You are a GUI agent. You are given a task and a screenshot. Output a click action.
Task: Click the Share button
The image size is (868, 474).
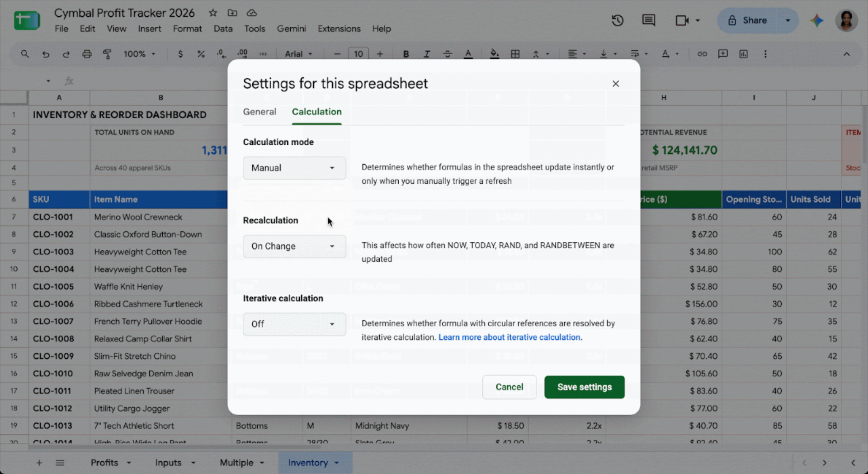click(748, 20)
